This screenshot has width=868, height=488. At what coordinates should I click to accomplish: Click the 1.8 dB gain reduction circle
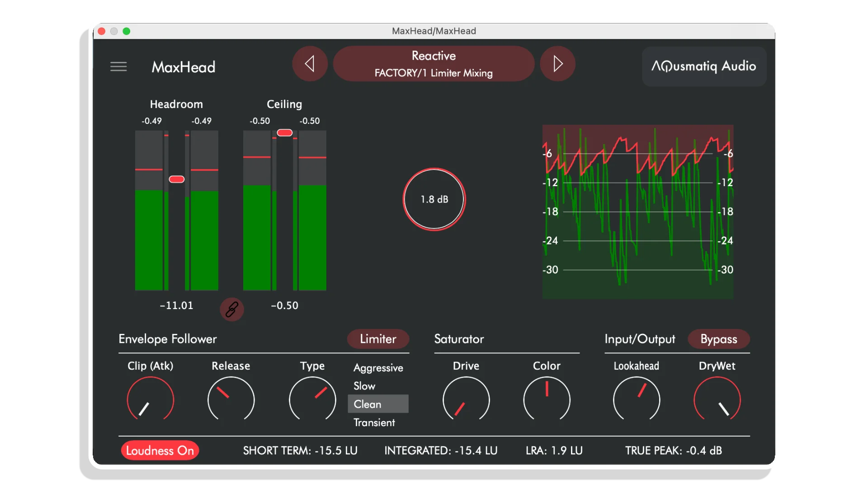coord(434,199)
